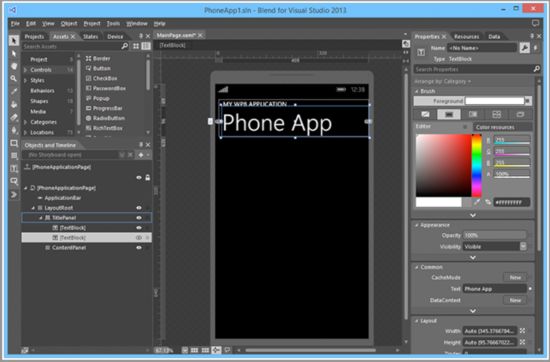Screen dimensions: 550x362
Task: Select the Zoom magnifier tool
Action: (14, 79)
